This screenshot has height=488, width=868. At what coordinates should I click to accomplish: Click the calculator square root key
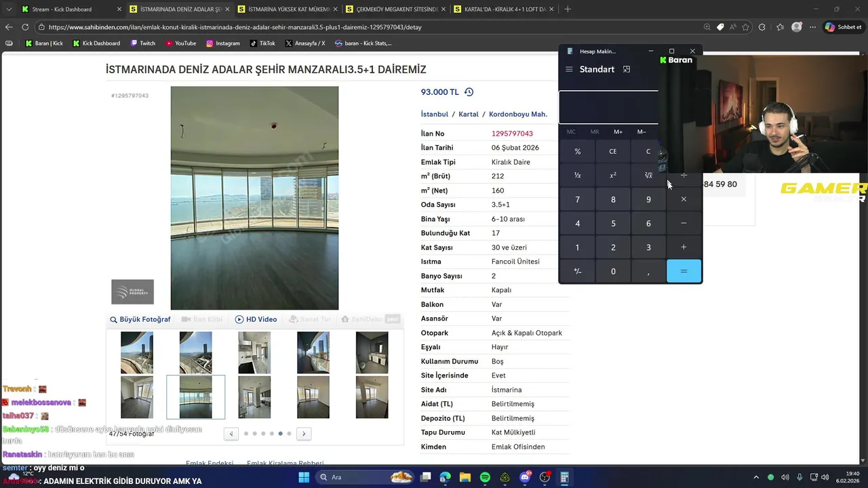(648, 176)
